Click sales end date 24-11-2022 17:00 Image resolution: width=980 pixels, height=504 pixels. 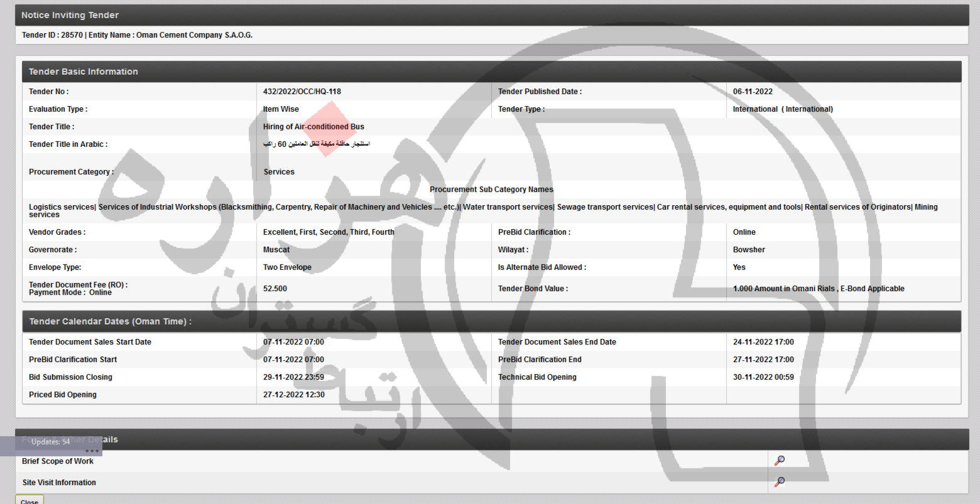[763, 342]
